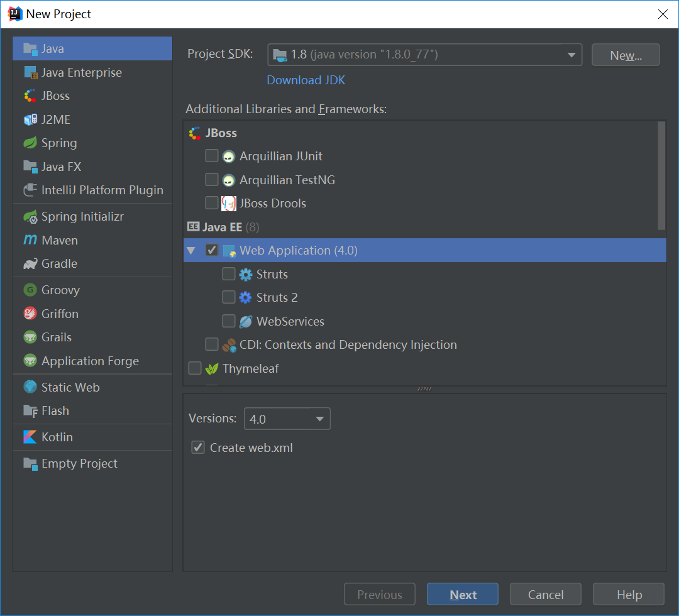679x616 pixels.
Task: Select Java Enterprise project type
Action: tap(92, 72)
